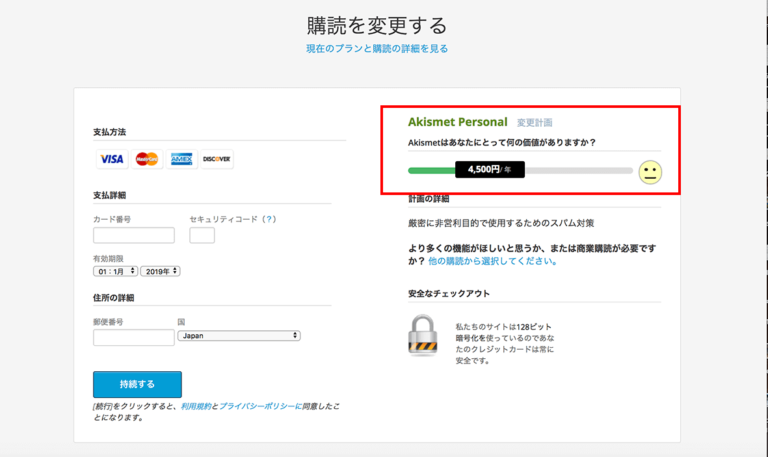Image resolution: width=768 pixels, height=457 pixels.
Task: Click the 支払詳細 section heading
Action: coord(109,195)
